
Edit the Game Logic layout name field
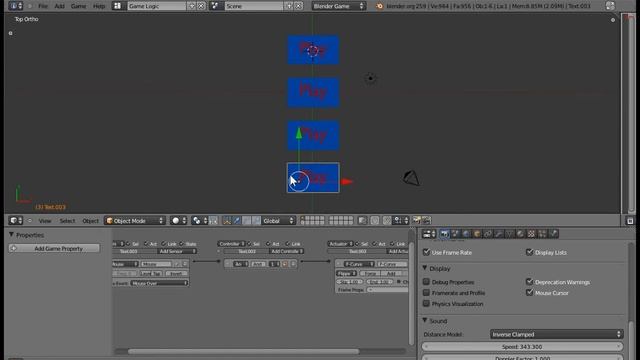(x=156, y=6)
